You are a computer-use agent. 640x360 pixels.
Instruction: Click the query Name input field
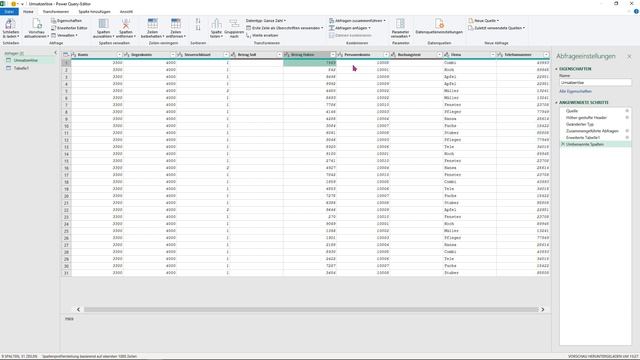[595, 82]
